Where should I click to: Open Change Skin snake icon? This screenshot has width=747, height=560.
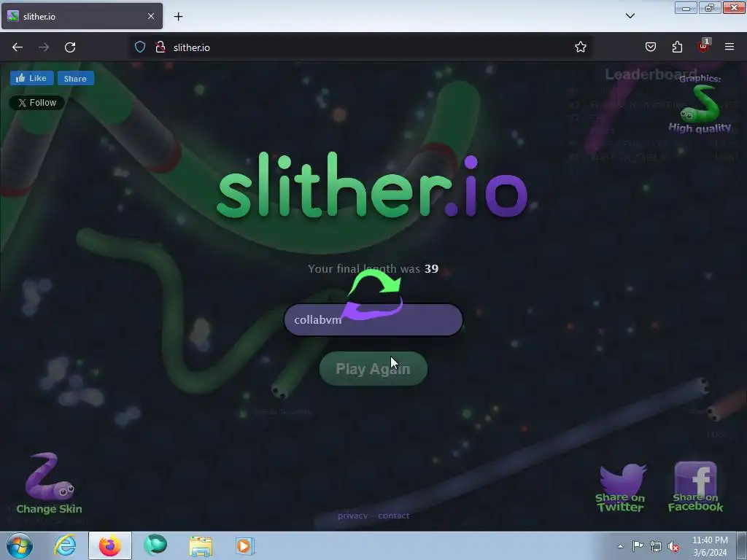point(49,483)
